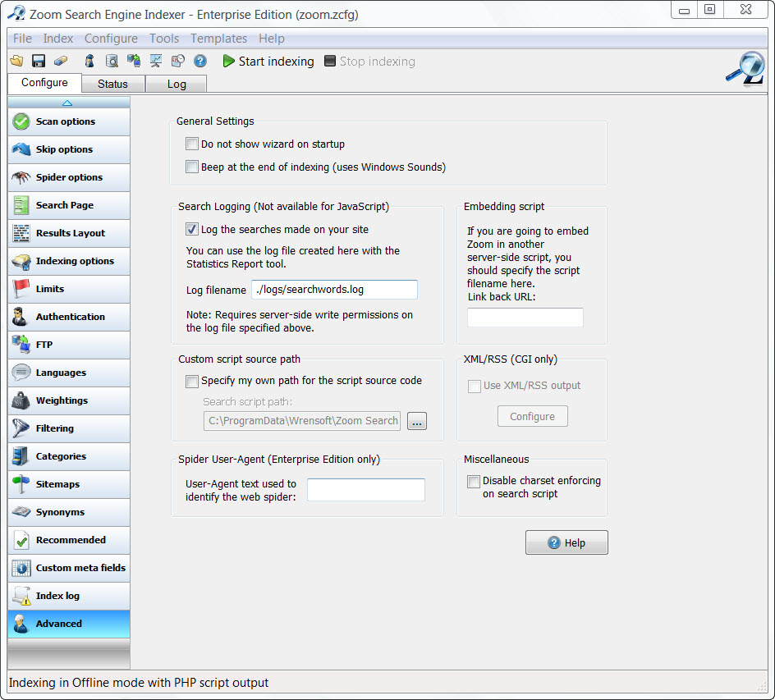
Task: Start indexing with the green play button
Action: pos(268,62)
